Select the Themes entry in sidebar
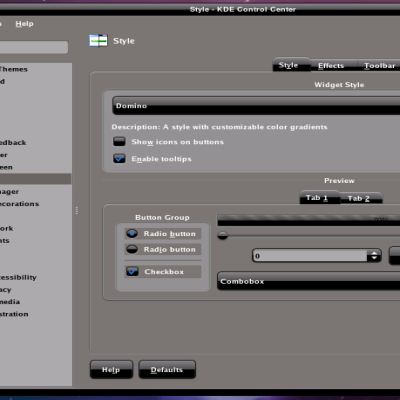 [13, 69]
